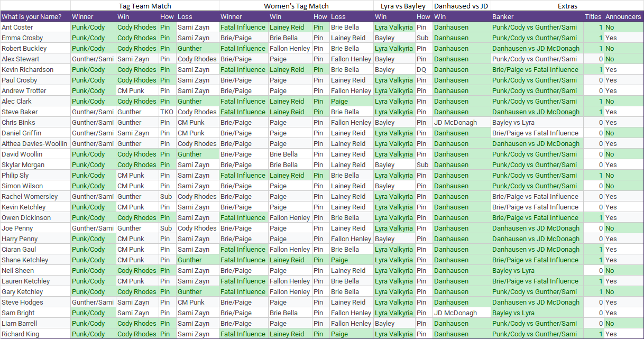Click 'JD McDonagh' in Sam Bright's row
644x339 pixels.
tap(461, 313)
